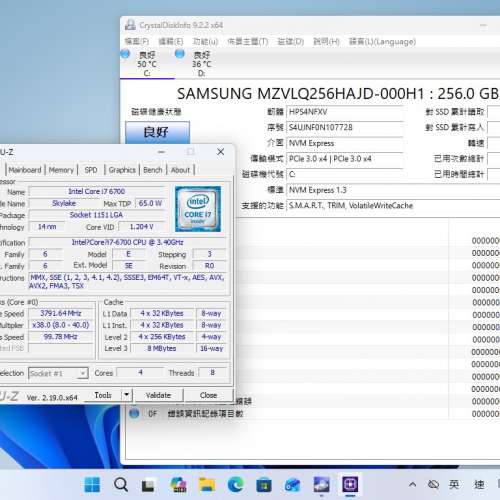Click the Socket 1151 LGA package value
This screenshot has height=500, width=500.
coord(97,215)
